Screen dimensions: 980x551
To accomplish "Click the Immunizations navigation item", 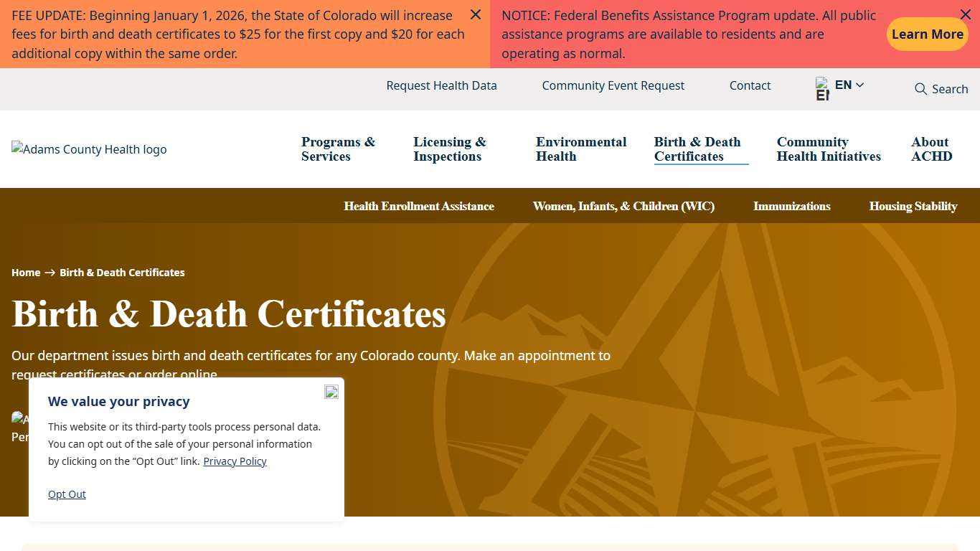I will 791,206.
